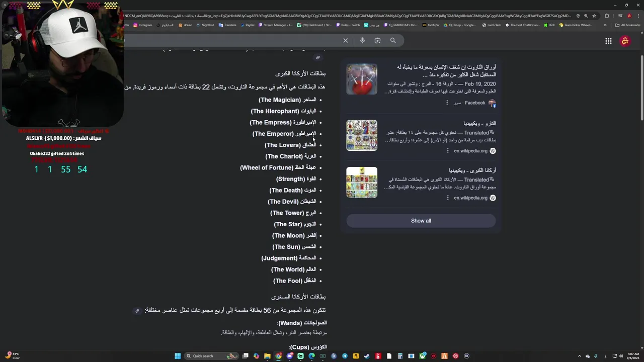Viewport: 644px width, 362px height.
Task: Open the Google apps grid
Action: pyautogui.click(x=608, y=41)
